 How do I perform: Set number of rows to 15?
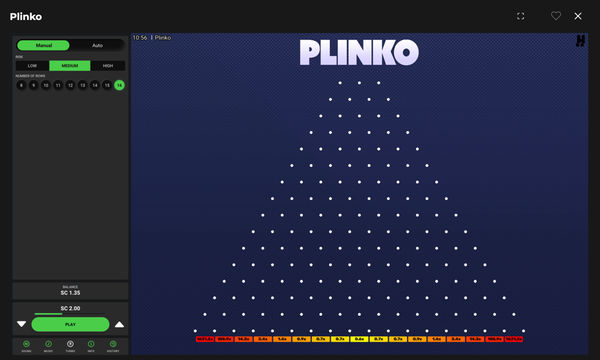click(107, 85)
